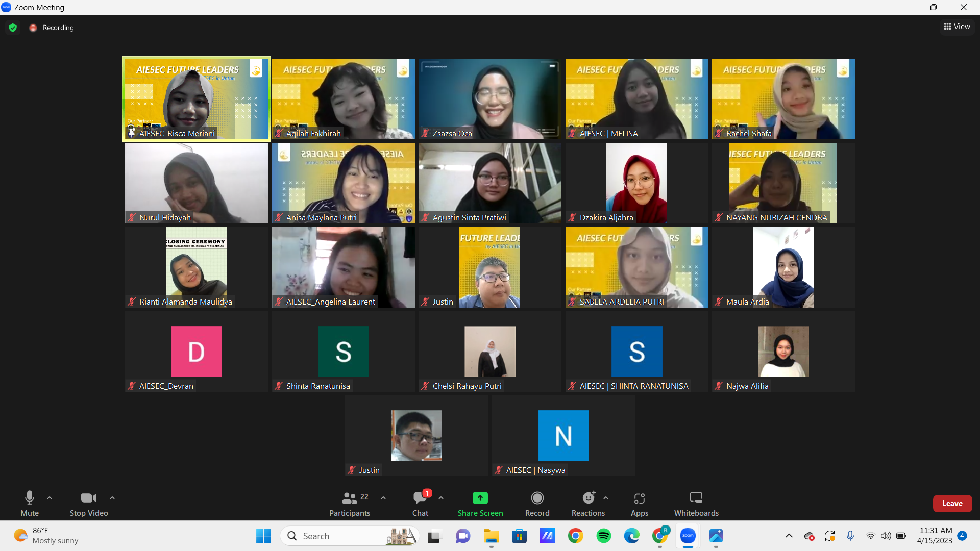Mute the microphone

coord(30,498)
